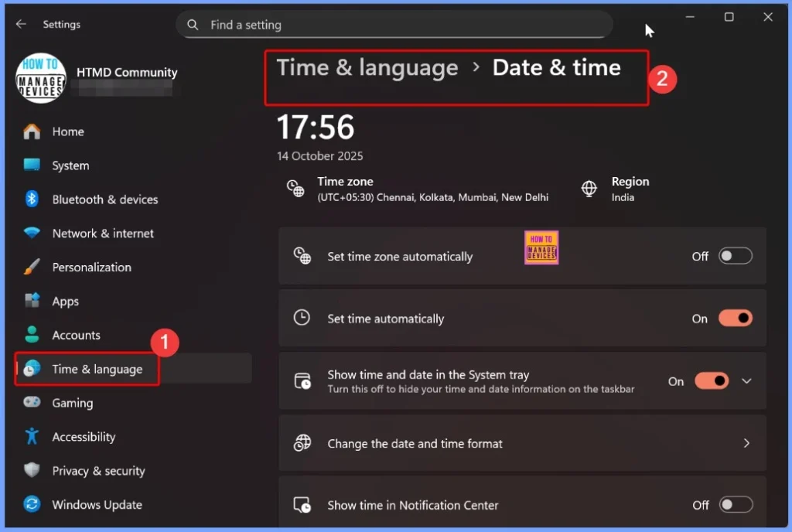The width and height of the screenshot is (792, 532).
Task: Click the Windows Update sync icon
Action: (x=32, y=505)
